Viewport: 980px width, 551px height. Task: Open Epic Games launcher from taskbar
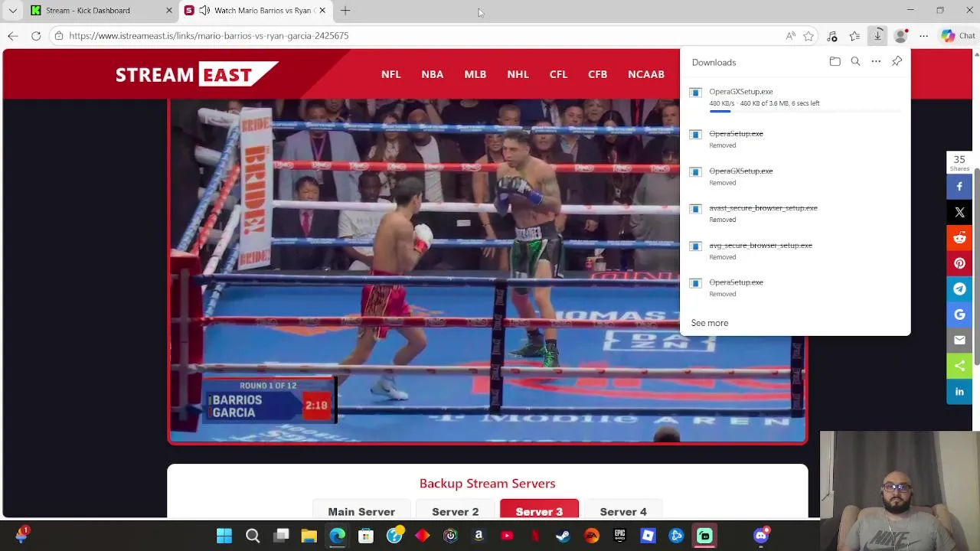(x=619, y=536)
